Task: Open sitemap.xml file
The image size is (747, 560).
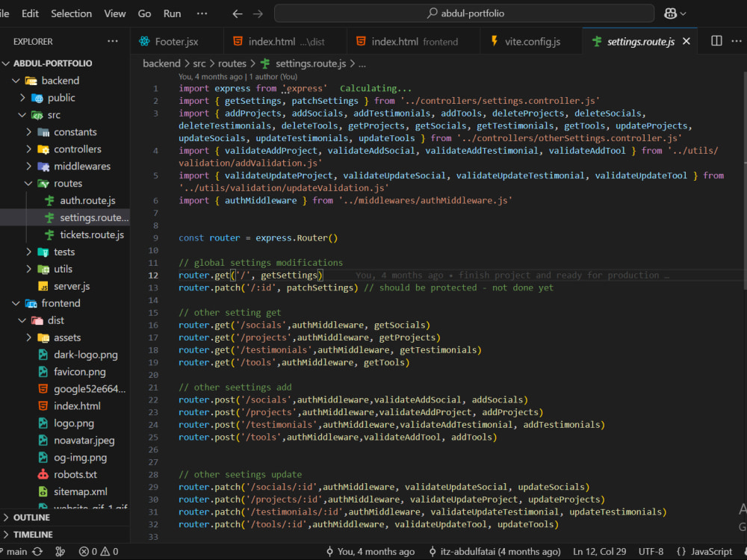Action: 80,492
